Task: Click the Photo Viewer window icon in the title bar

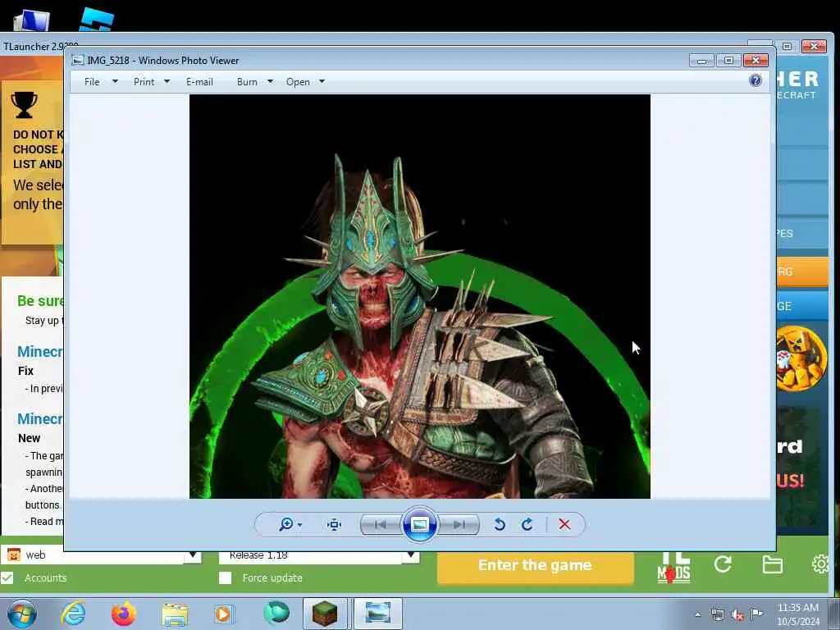Action: (78, 61)
